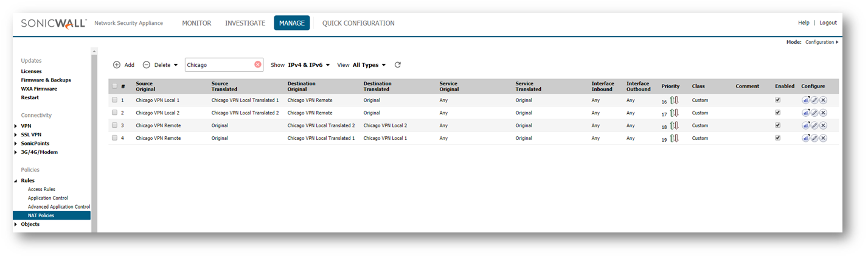Open the QUICK CONFIGURATION tab
This screenshot has width=868, height=258.
358,23
